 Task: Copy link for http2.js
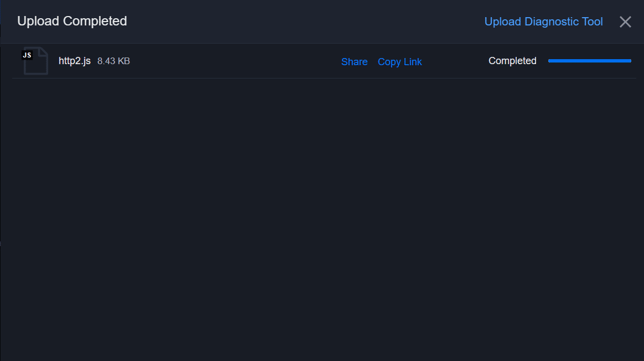[x=399, y=62]
